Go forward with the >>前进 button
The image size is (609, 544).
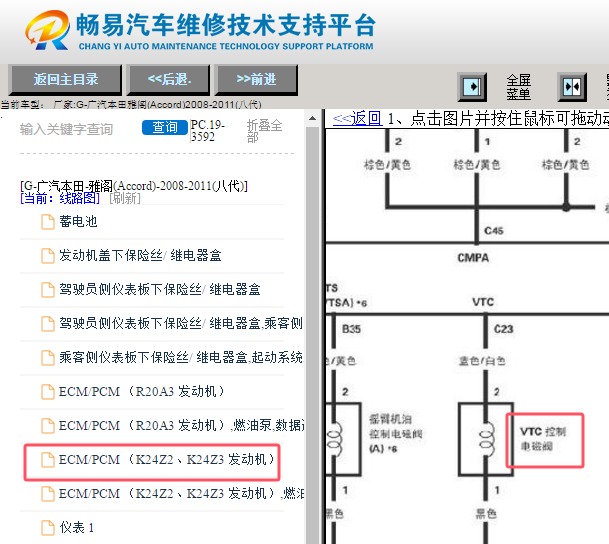(x=256, y=80)
